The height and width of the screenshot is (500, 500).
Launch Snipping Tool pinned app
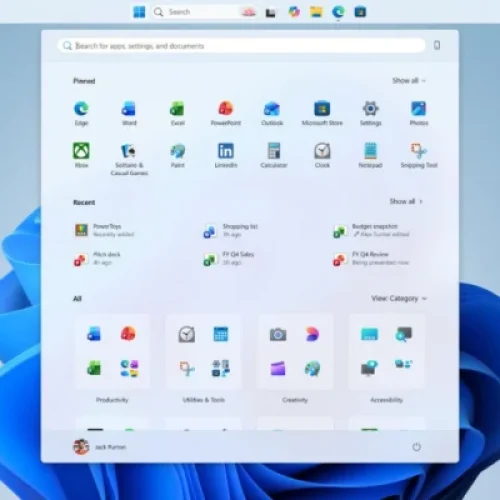coord(419,155)
